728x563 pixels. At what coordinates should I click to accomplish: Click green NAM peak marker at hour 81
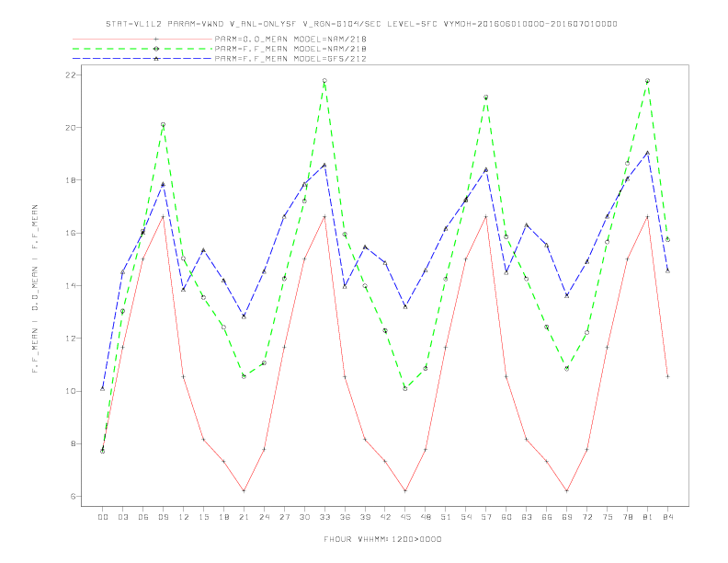[648, 81]
